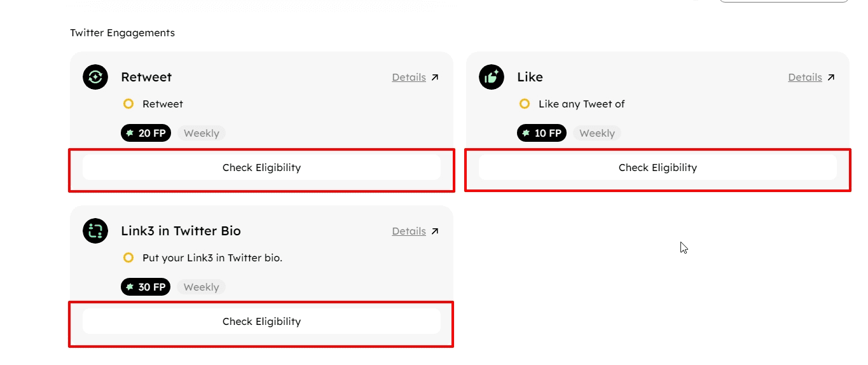Click the Link3 in Twitter Bio icon
The width and height of the screenshot is (868, 365).
(95, 230)
